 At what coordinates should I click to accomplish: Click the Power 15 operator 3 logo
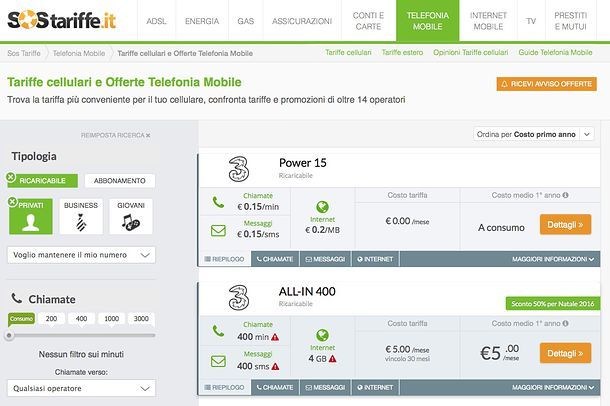238,169
